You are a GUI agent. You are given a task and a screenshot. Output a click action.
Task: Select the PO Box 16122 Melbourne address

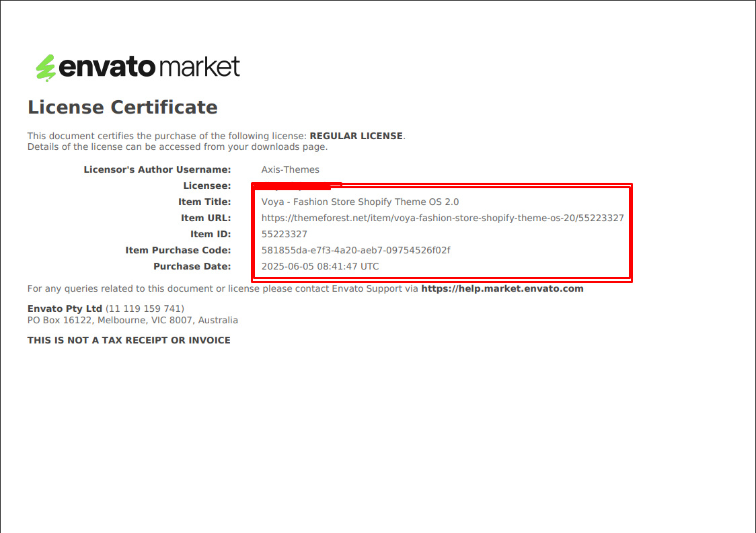(133, 321)
